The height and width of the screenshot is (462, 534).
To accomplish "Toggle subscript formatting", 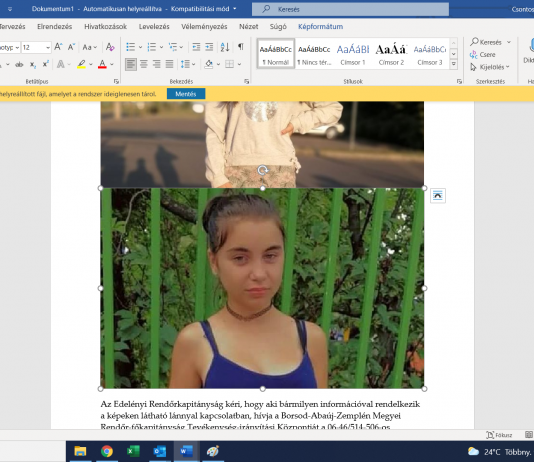I will point(33,64).
